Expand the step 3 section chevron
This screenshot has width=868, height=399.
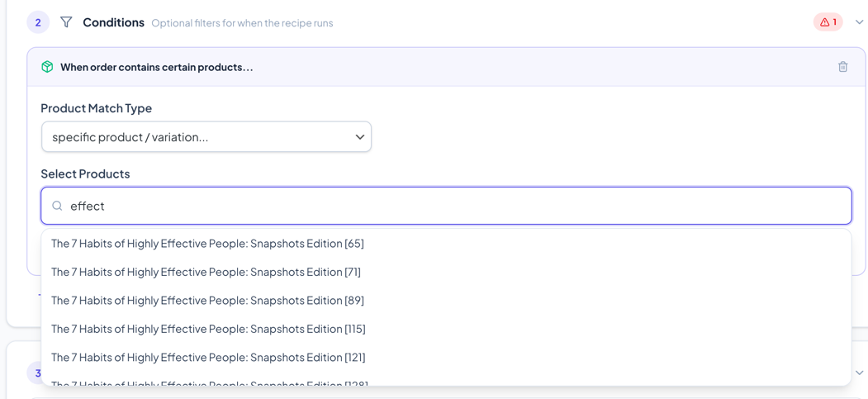[x=859, y=373]
